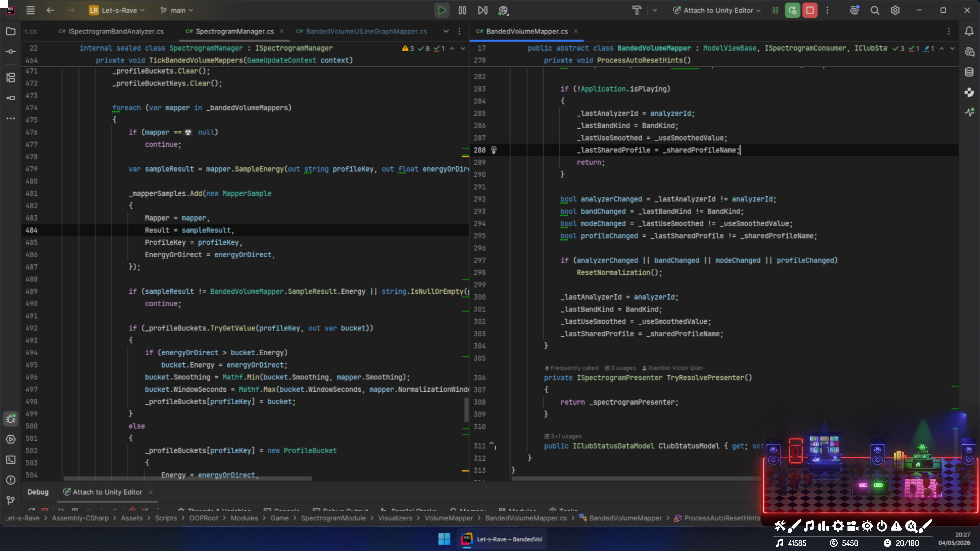Open the Explorer folder tool window
This screenshot has height=551, width=980.
11,31
